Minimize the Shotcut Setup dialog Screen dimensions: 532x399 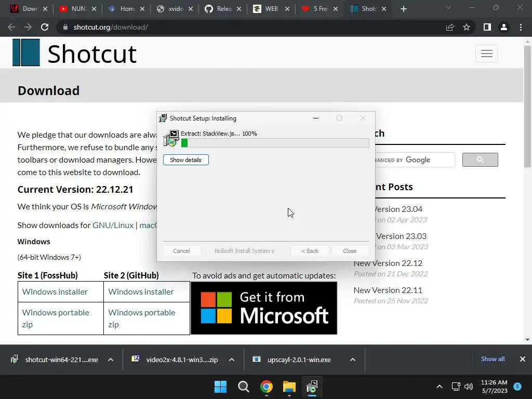[x=316, y=118]
